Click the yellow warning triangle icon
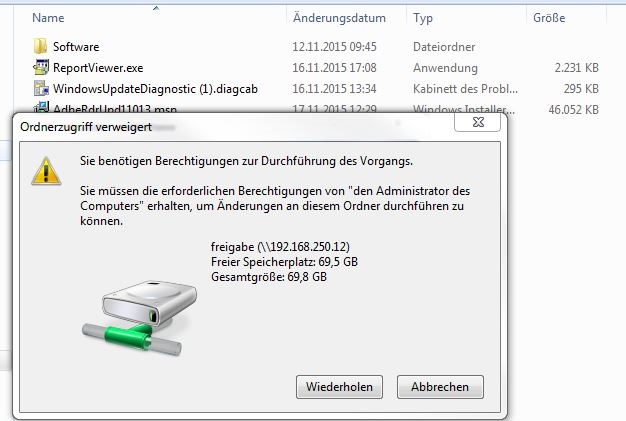The height and width of the screenshot is (421, 626). [x=46, y=171]
